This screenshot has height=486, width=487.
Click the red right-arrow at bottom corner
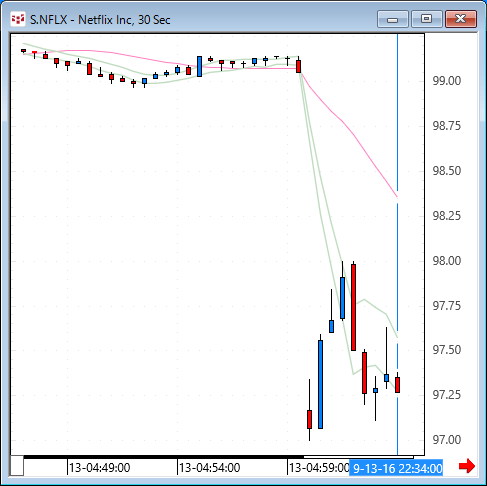pyautogui.click(x=467, y=466)
